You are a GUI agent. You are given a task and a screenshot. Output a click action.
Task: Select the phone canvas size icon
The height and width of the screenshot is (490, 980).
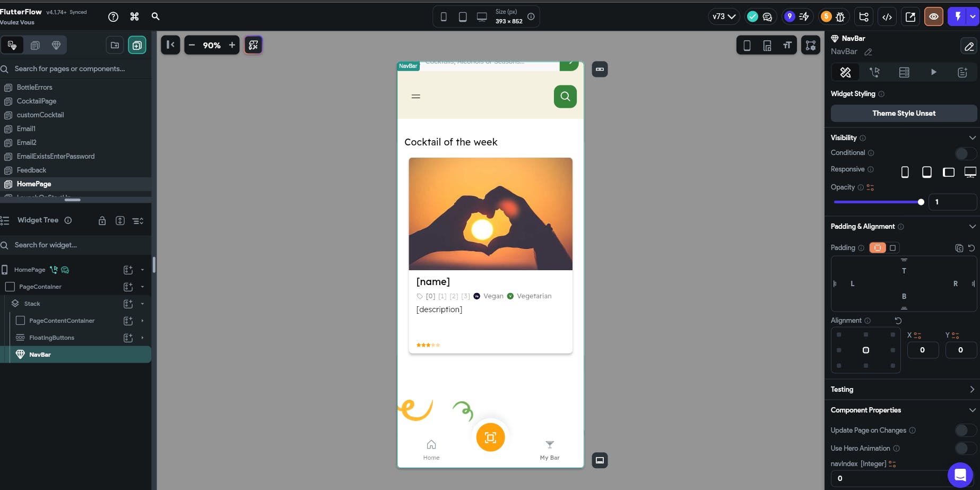pyautogui.click(x=444, y=17)
